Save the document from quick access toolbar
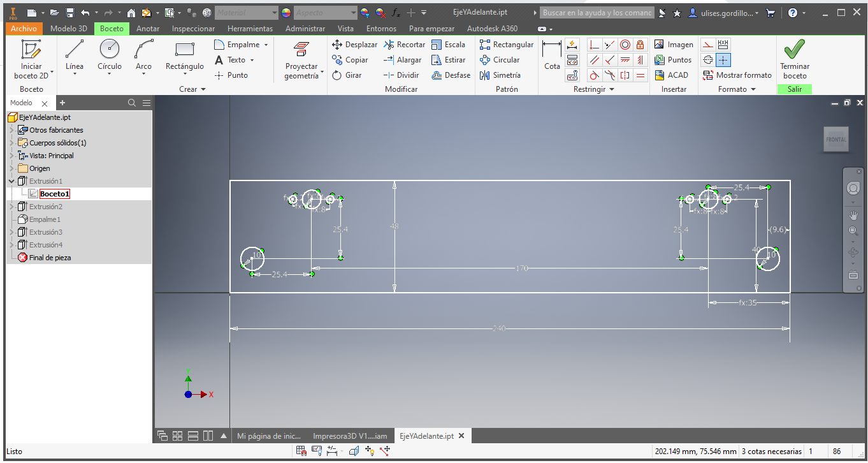 (x=70, y=13)
